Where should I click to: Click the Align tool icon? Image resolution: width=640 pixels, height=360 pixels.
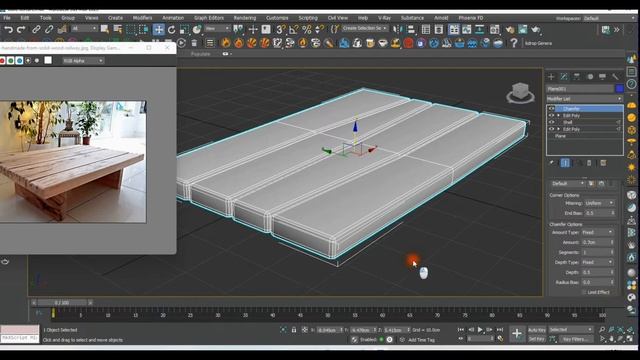pyautogui.click(x=411, y=29)
